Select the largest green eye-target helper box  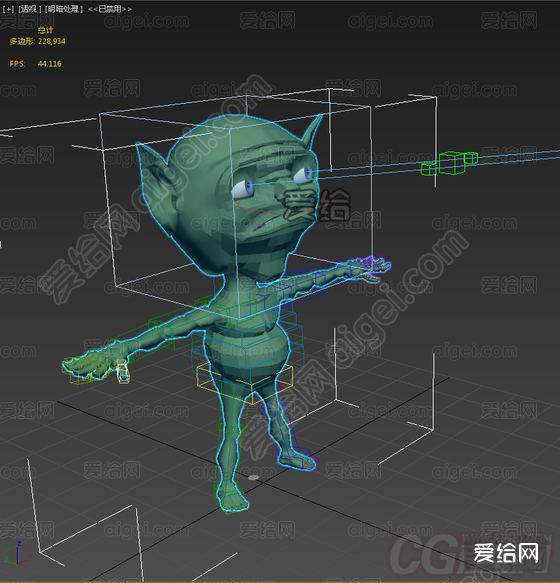[x=452, y=162]
